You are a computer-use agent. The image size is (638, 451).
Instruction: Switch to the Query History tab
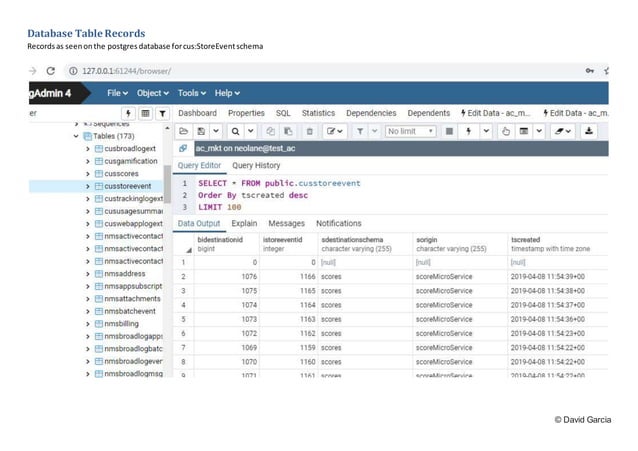coord(256,166)
